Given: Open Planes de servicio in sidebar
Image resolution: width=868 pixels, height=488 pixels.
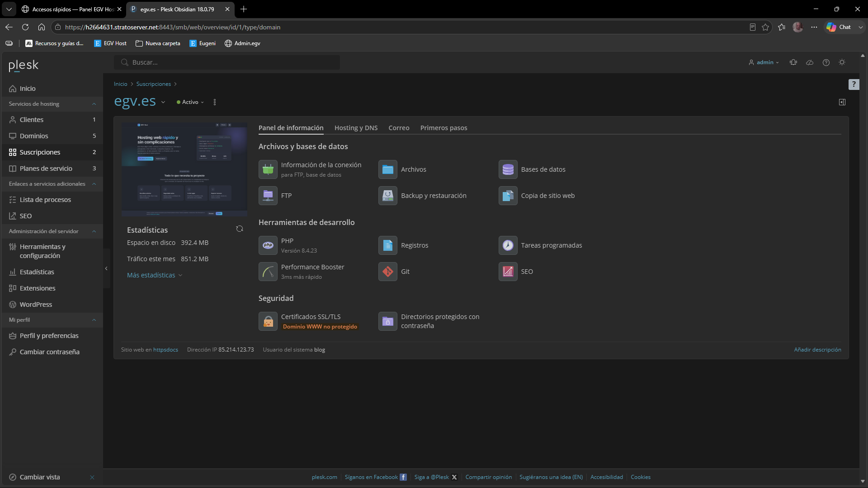Looking at the screenshot, I should tap(52, 169).
